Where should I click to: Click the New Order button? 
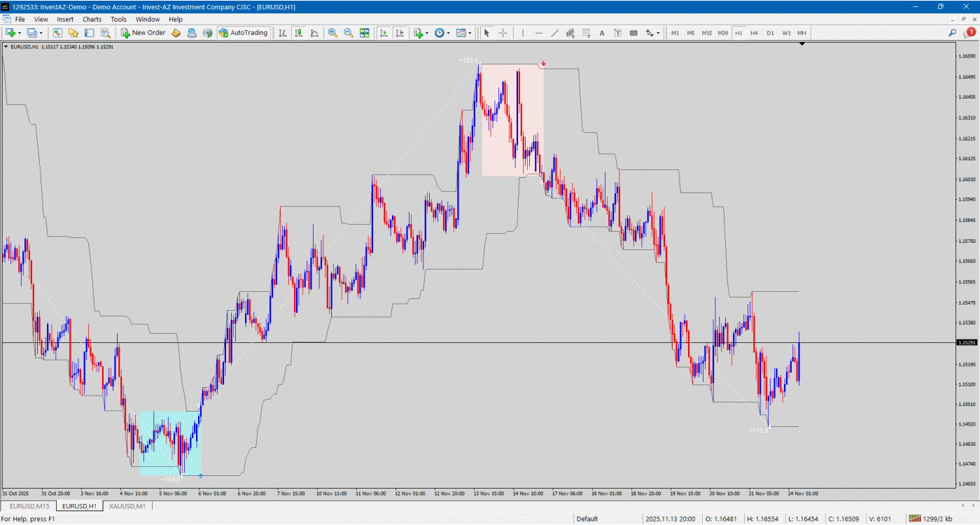(143, 33)
